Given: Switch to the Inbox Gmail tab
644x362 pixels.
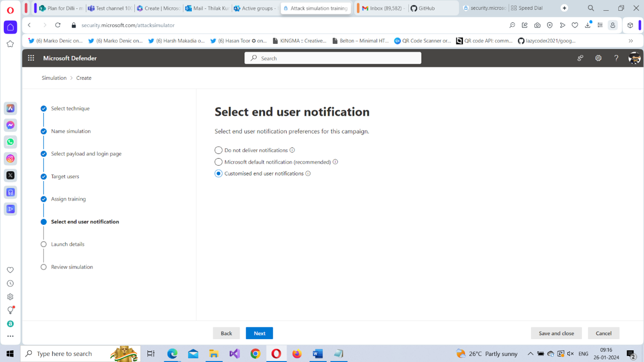Looking at the screenshot, I should click(x=382, y=8).
